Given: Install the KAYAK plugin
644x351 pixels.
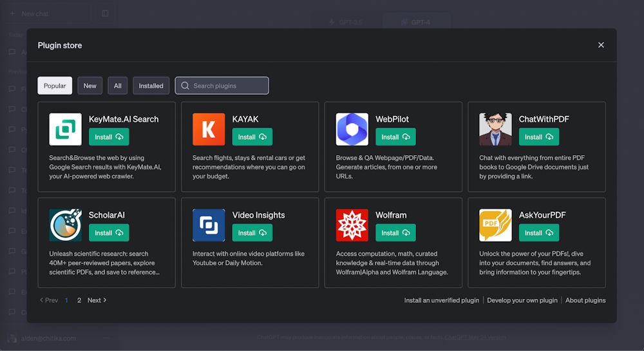Looking at the screenshot, I should (x=252, y=137).
